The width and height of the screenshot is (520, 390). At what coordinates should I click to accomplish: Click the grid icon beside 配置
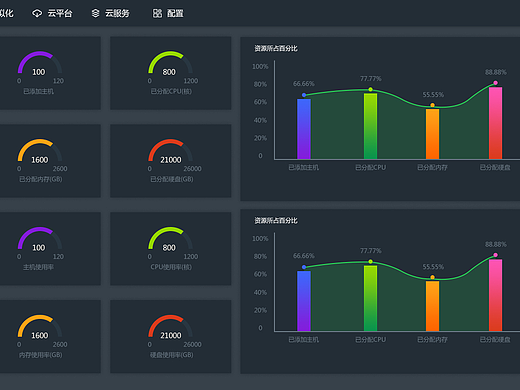(157, 13)
